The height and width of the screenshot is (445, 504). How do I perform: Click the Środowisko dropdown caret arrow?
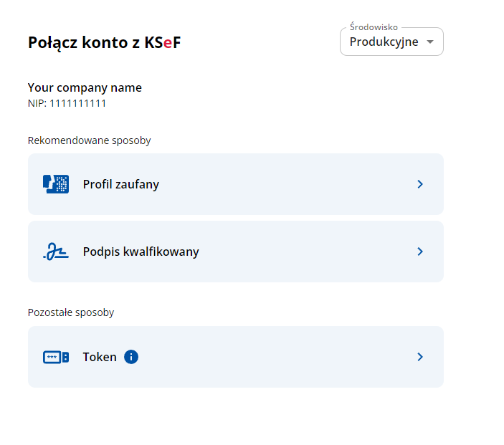pos(430,42)
